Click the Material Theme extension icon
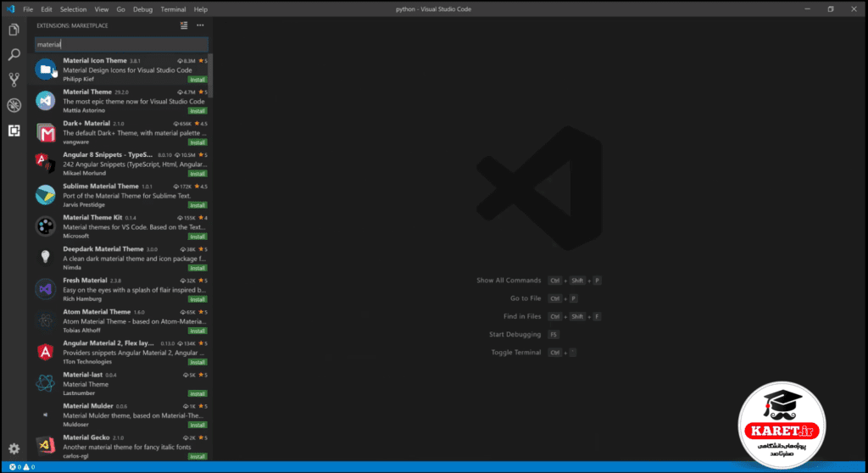This screenshot has width=868, height=473. point(46,101)
